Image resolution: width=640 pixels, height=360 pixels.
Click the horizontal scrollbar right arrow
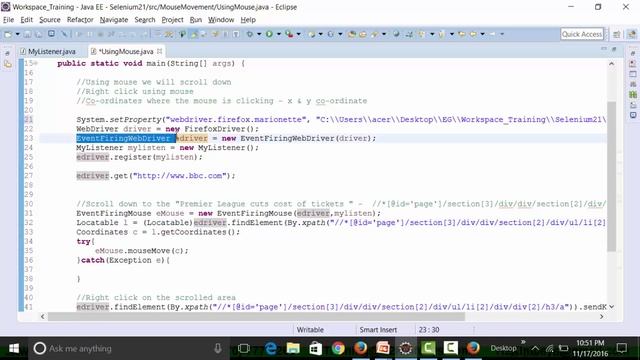click(602, 316)
